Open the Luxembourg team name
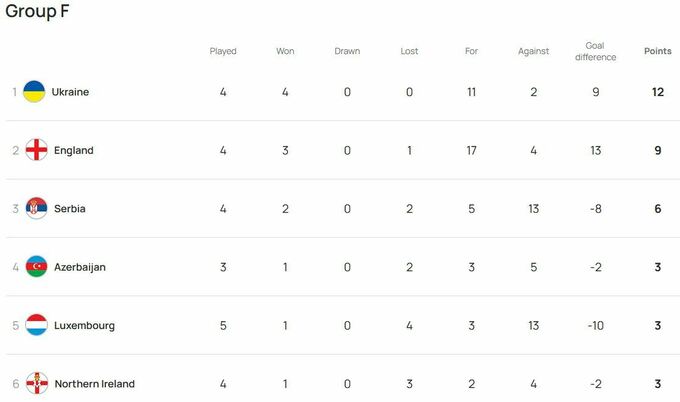 (85, 326)
